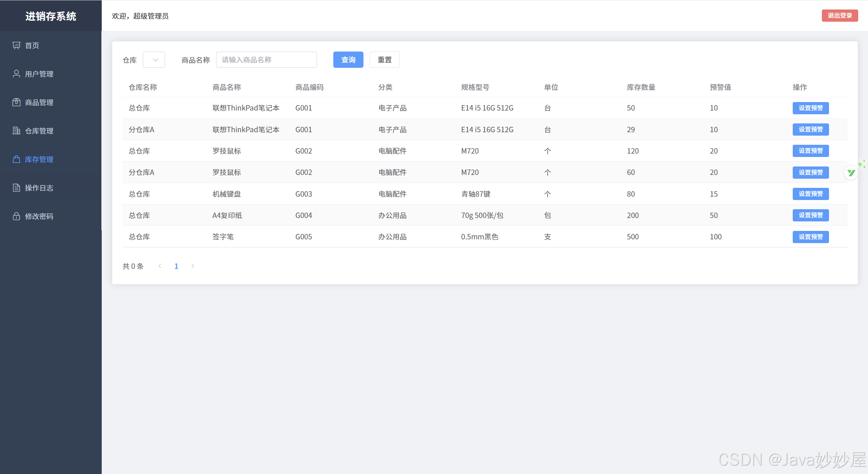Click the warning value 100 cell
This screenshot has width=868, height=474.
(716, 237)
